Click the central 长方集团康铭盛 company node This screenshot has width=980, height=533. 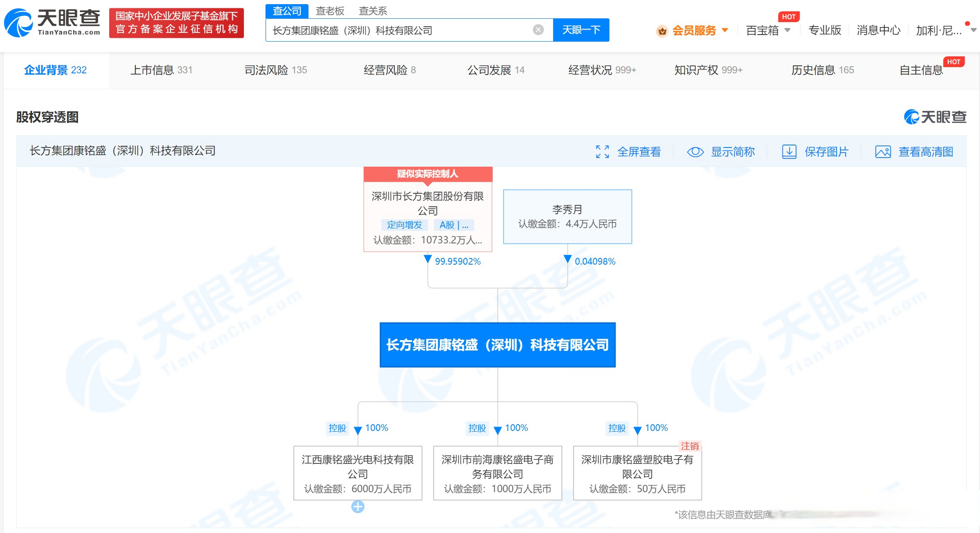498,345
